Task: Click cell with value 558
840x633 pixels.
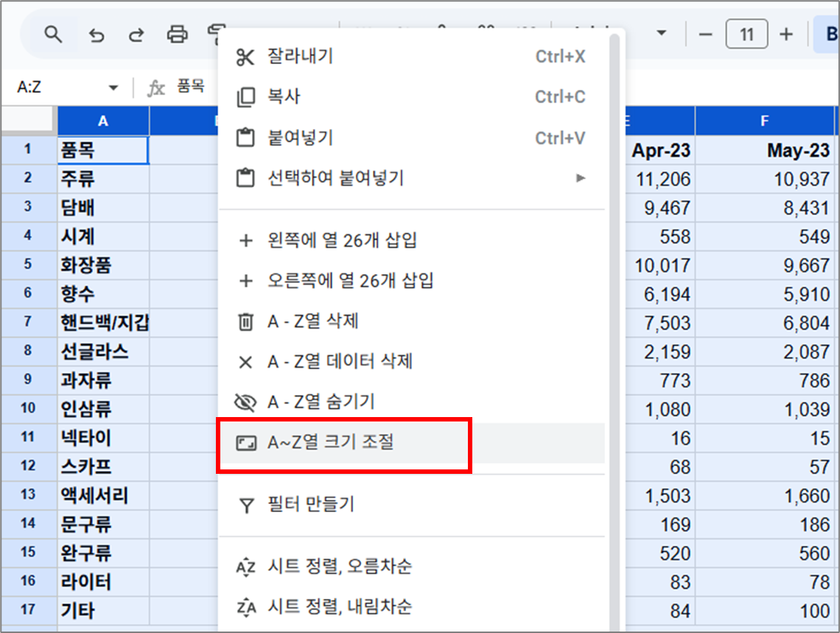Action: (660, 236)
